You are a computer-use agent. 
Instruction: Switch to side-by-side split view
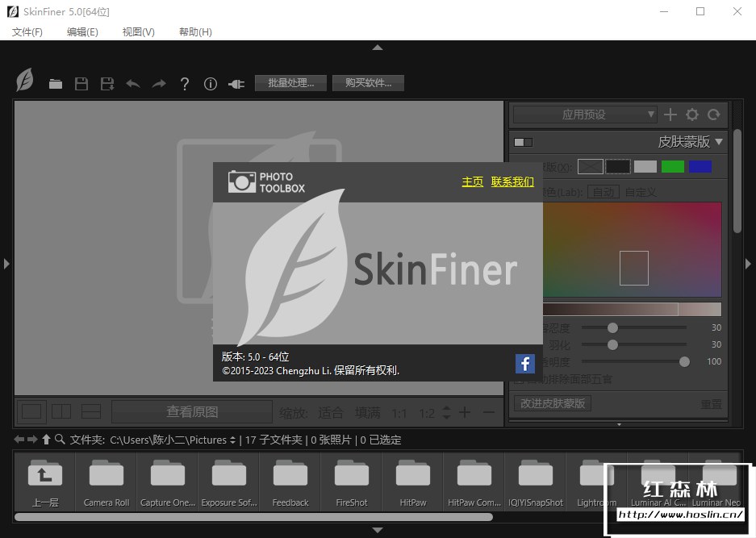point(61,411)
